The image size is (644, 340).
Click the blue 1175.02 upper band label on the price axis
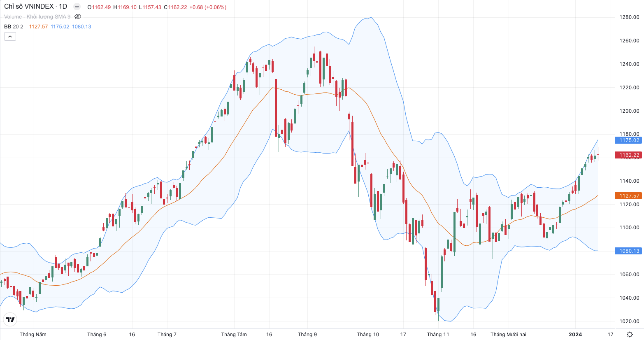click(628, 140)
